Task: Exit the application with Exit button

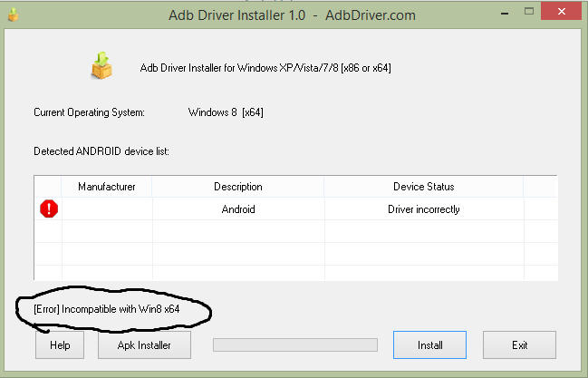Action: [519, 345]
